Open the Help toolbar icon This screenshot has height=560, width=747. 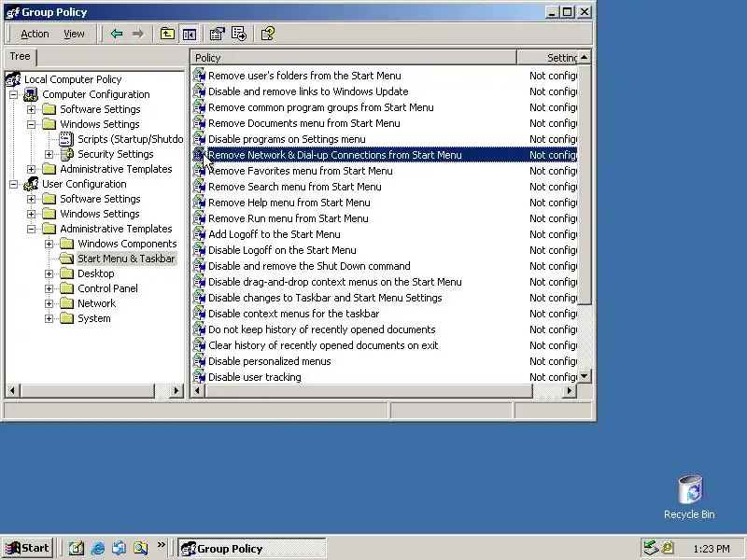(268, 34)
